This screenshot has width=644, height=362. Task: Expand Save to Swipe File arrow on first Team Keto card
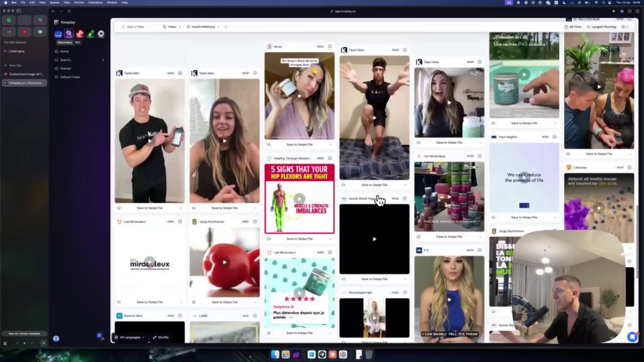coord(181,208)
